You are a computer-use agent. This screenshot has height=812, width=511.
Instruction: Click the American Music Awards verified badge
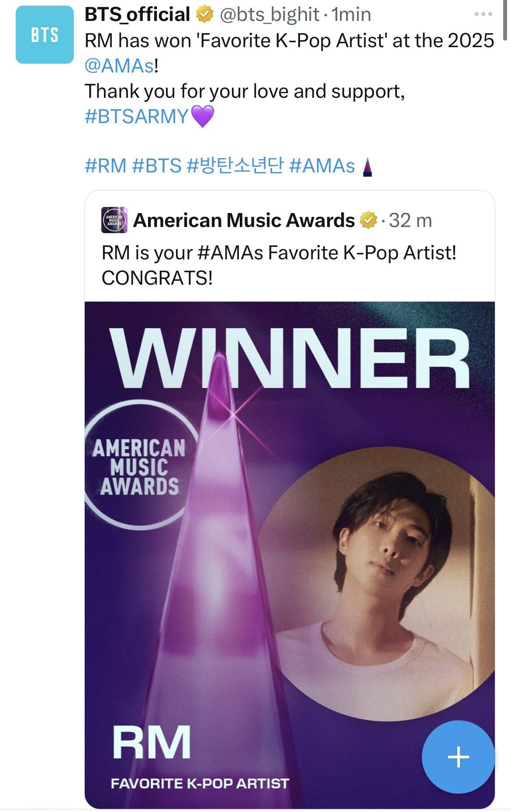[368, 220]
